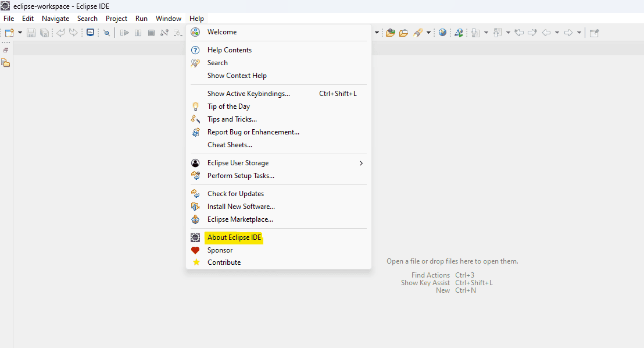Expand the Forward history dropdown arrow
Viewport: 644px width, 348px height.
click(579, 33)
